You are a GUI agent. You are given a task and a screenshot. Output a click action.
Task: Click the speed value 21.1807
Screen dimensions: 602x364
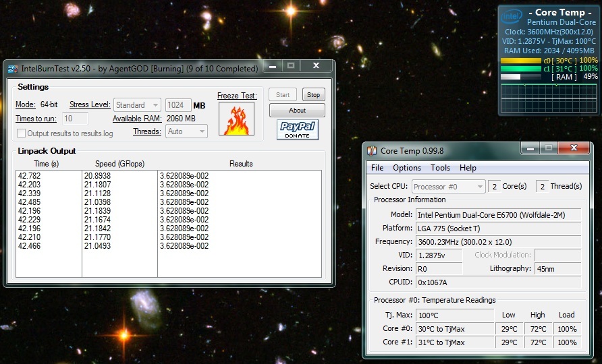click(97, 185)
